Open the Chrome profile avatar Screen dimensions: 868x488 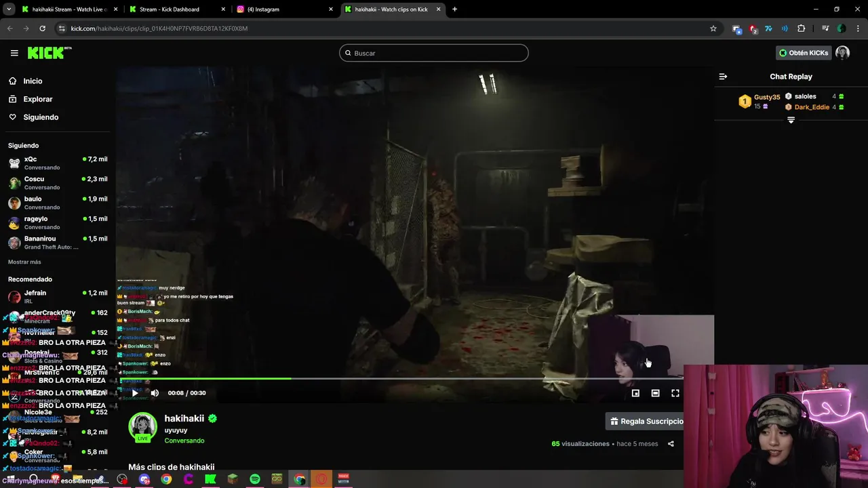842,28
